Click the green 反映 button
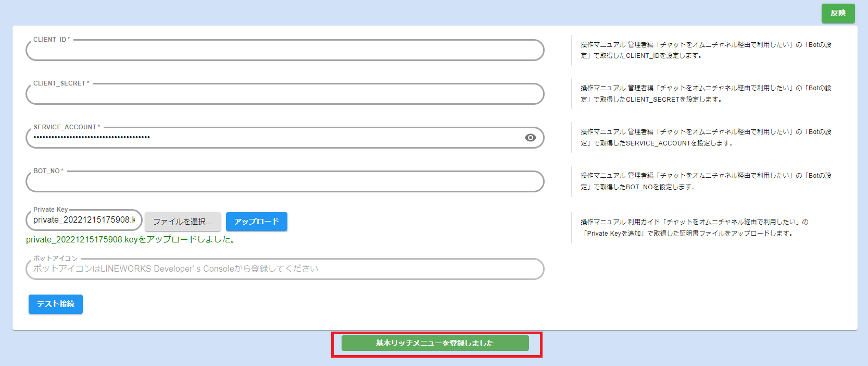The width and height of the screenshot is (868, 366). click(x=838, y=13)
